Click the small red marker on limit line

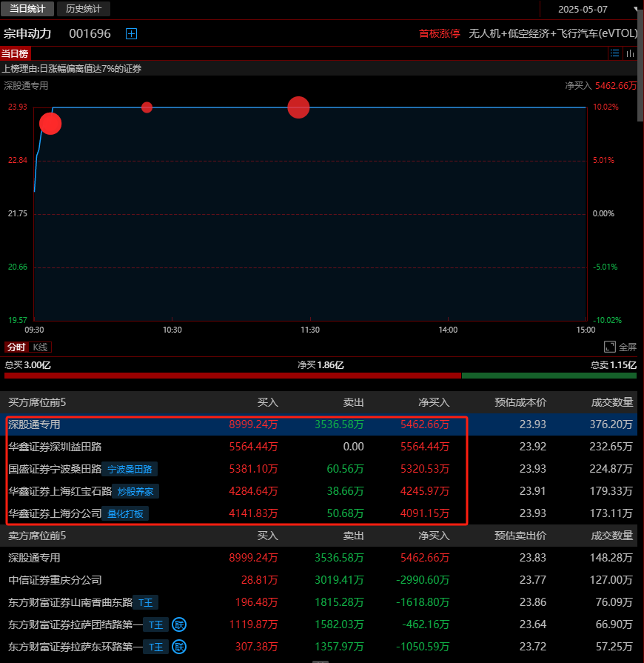(x=147, y=107)
